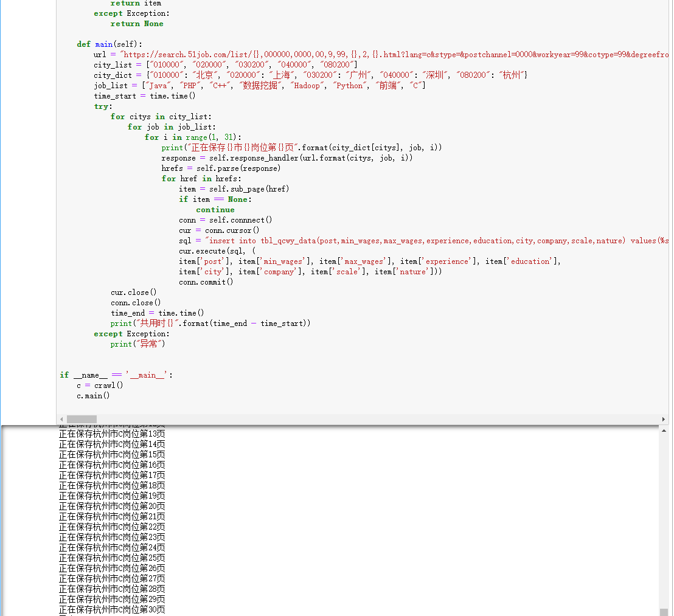Click the output area's vertical scrollbar thumb

tap(664, 612)
